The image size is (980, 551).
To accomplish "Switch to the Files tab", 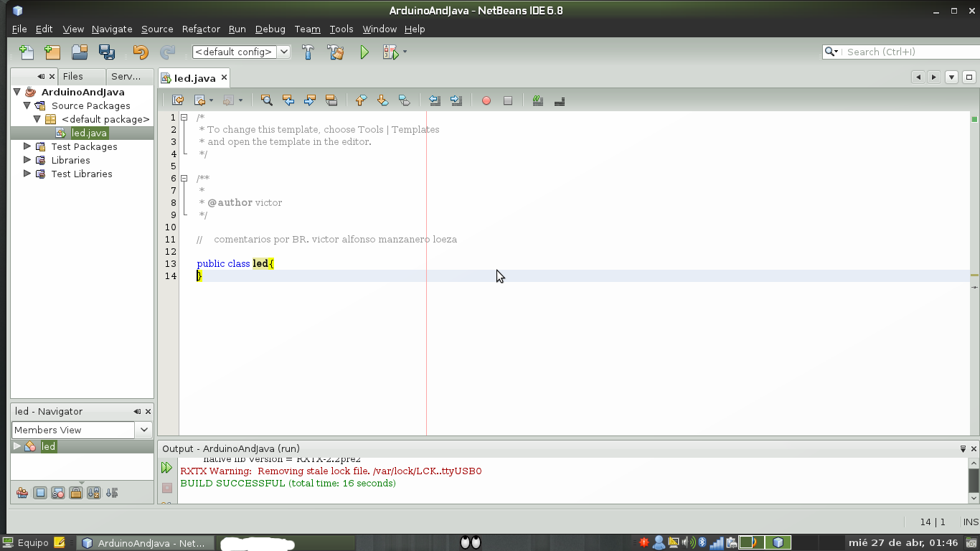I will [x=73, y=76].
